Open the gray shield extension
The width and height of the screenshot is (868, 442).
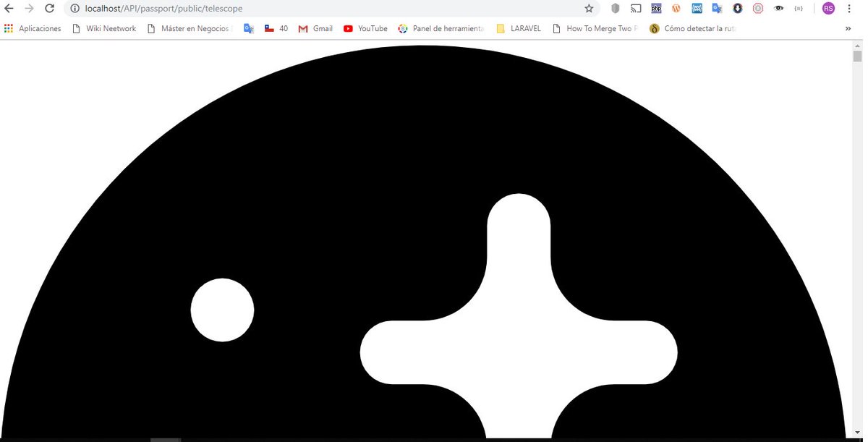coord(616,9)
